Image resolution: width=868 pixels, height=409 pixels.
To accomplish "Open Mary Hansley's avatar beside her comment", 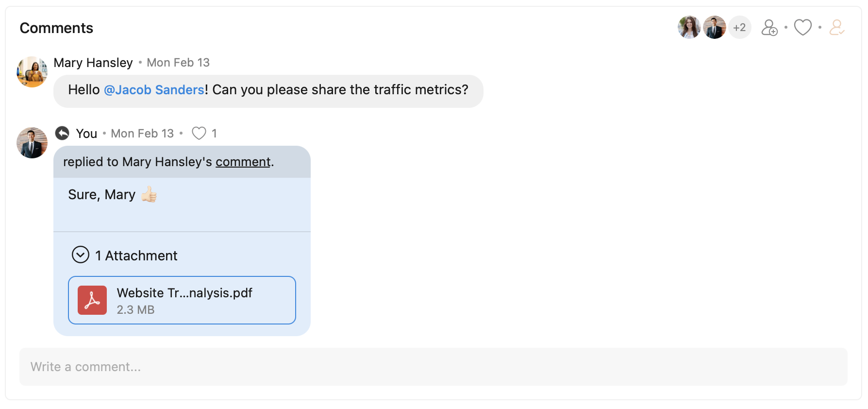I will [x=32, y=72].
